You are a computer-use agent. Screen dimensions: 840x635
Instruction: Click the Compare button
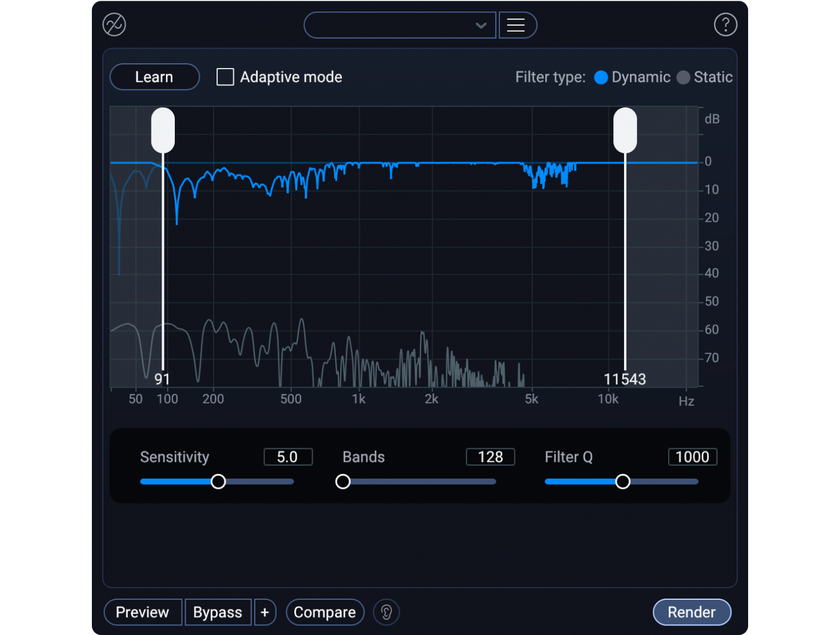tap(325, 612)
